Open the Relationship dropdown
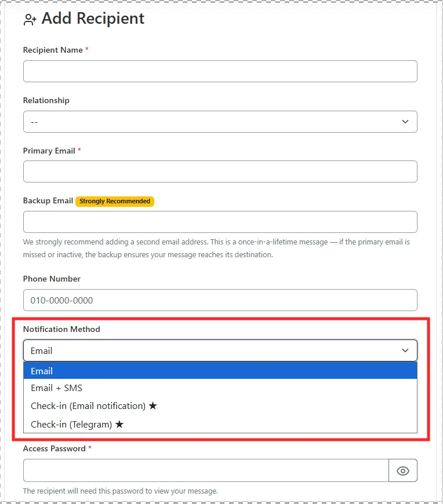Screen dimensions: 443x504 220,122
